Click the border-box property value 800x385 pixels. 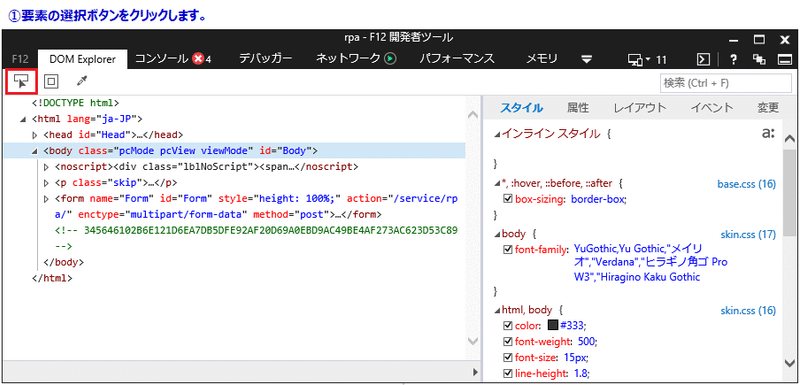(598, 199)
